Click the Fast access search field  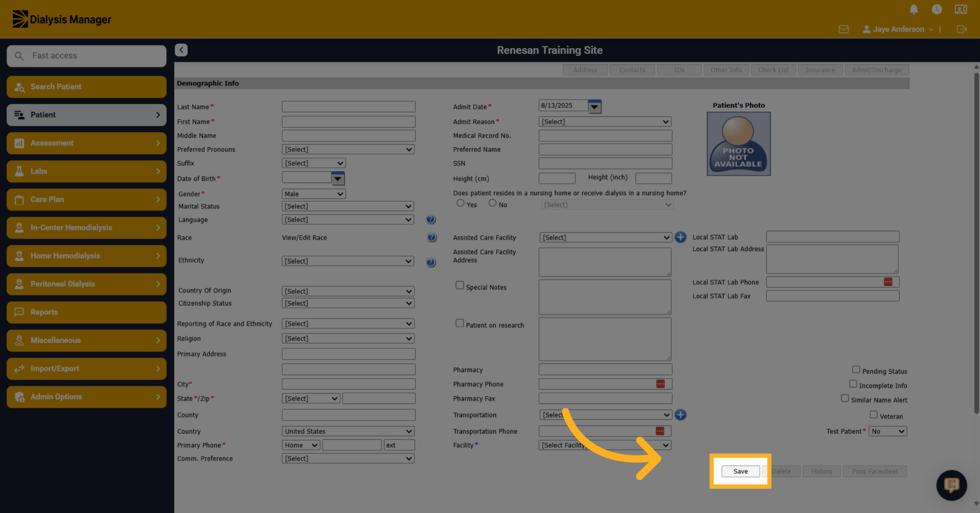coord(87,56)
